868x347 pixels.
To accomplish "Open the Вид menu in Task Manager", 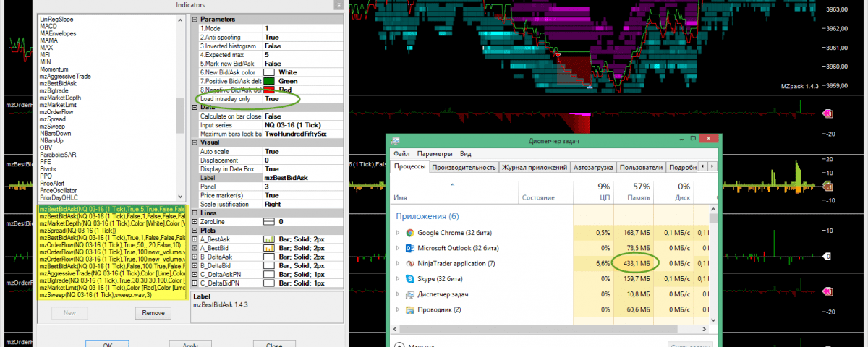I will pyautogui.click(x=466, y=154).
